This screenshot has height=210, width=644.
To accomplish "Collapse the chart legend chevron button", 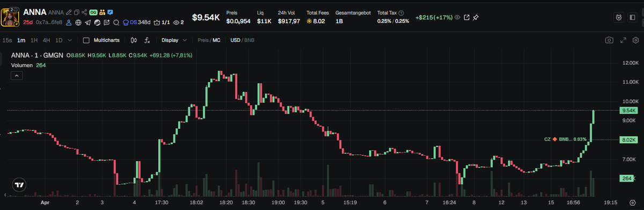I will 17,76.
